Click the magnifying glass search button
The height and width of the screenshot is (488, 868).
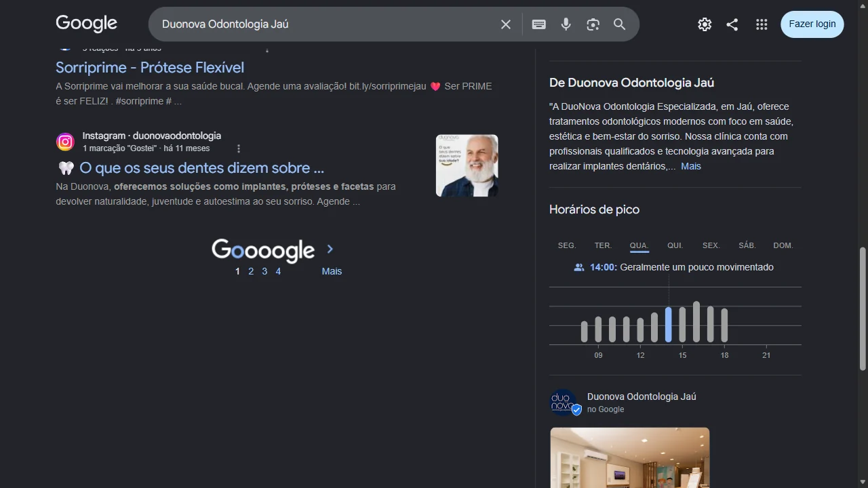pos(620,24)
